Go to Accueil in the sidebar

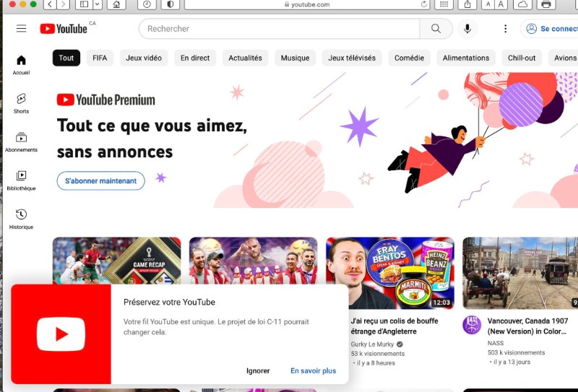(x=22, y=65)
